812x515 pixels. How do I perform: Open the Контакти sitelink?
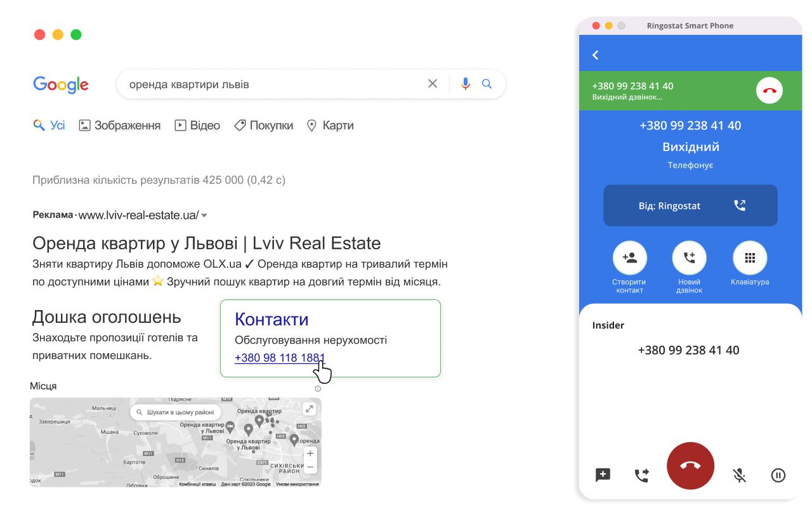point(272,319)
